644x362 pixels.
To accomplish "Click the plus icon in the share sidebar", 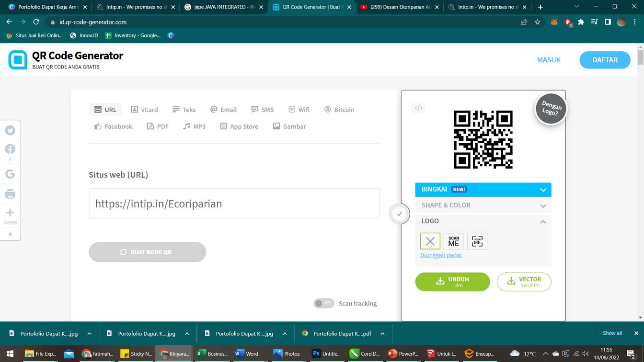I will coord(10,213).
